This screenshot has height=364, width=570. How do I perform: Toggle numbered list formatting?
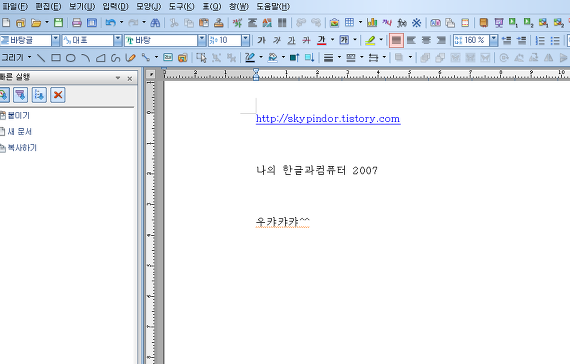point(540,40)
